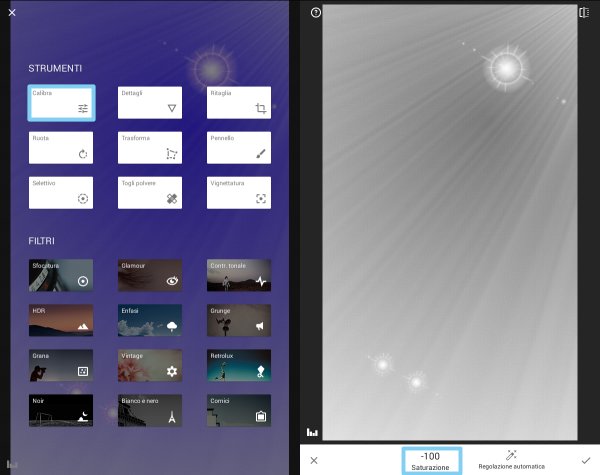
Task: Show the histogram on the image
Action: pos(313,432)
